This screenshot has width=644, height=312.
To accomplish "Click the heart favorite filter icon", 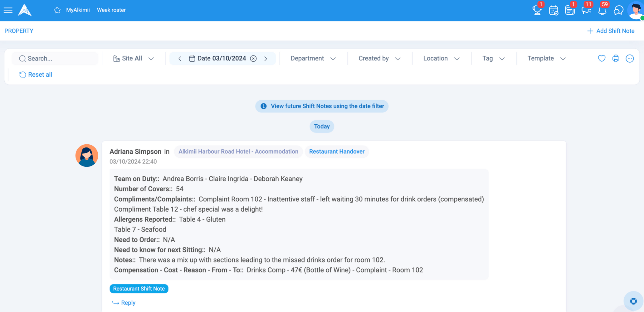I will (602, 58).
